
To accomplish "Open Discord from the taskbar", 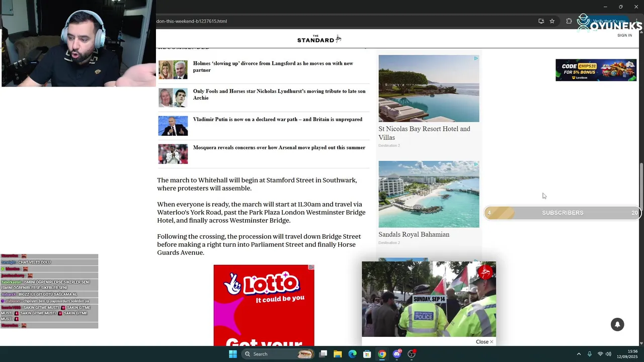I will 397,354.
